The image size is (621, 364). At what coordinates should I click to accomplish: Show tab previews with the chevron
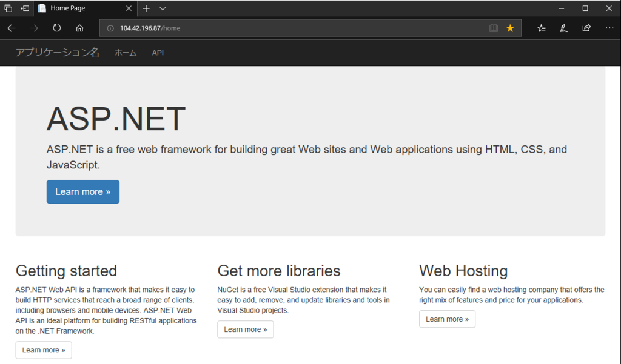click(163, 8)
